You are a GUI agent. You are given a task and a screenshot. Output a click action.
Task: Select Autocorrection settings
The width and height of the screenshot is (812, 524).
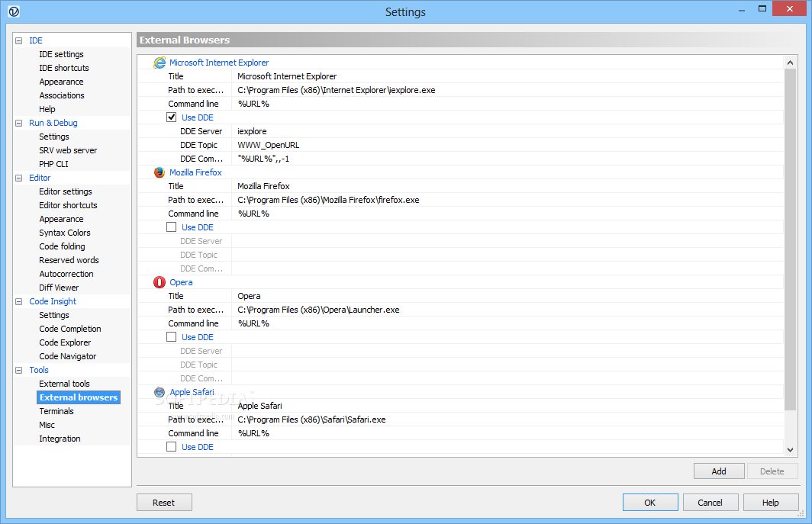point(66,274)
